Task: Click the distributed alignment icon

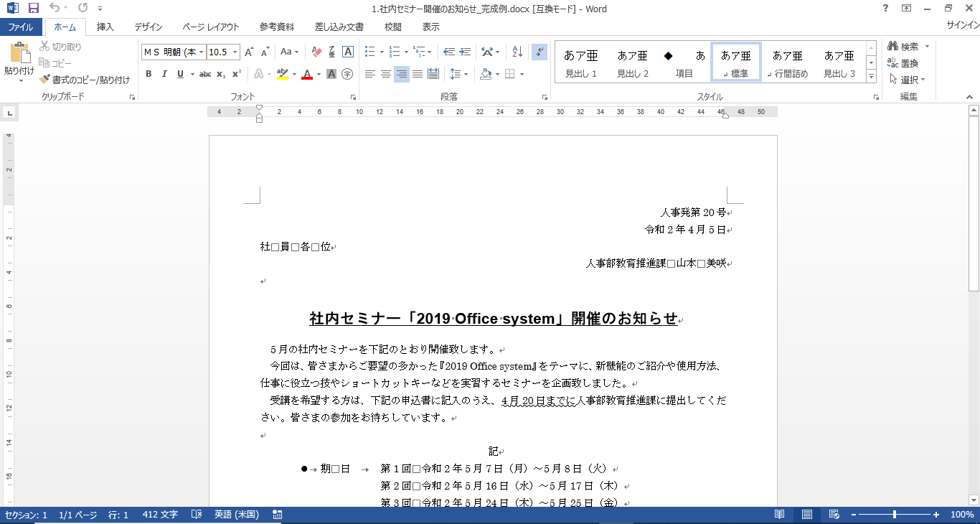Action: pos(433,74)
